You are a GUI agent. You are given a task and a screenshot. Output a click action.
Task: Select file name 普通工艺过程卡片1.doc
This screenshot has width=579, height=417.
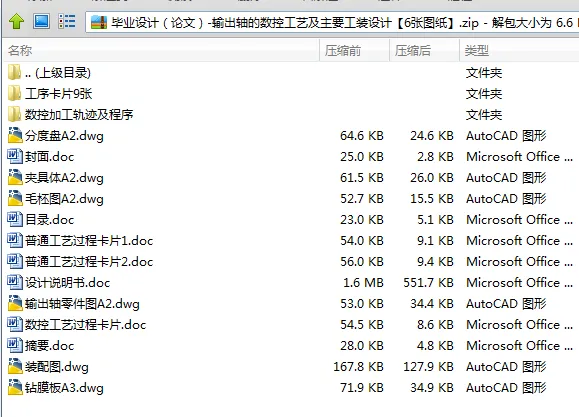89,241
